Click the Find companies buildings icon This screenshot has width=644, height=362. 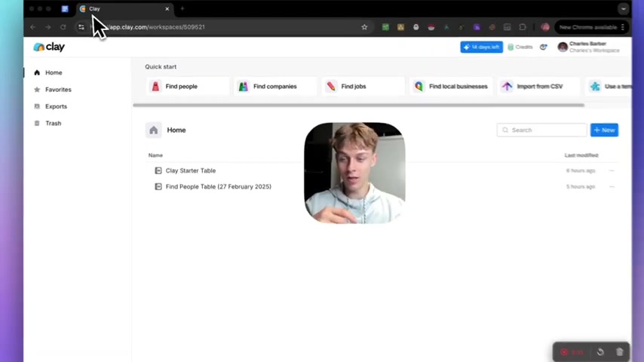[244, 86]
